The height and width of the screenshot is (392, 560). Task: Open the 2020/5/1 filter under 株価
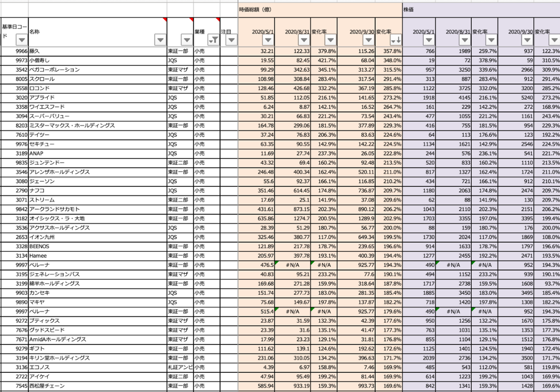point(428,40)
